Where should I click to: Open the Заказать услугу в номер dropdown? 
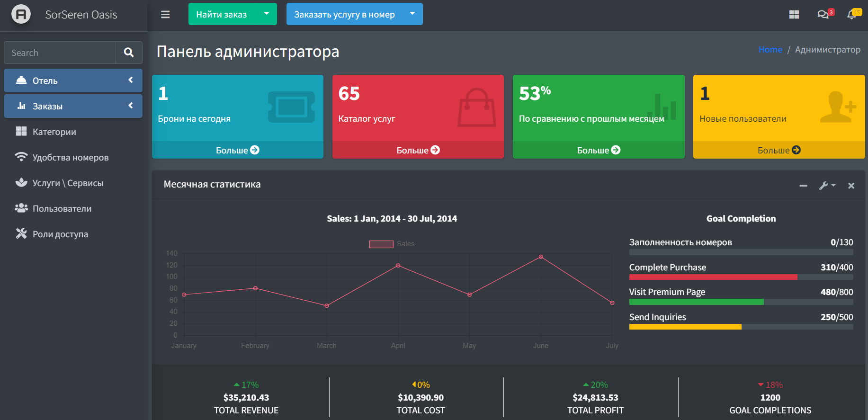412,14
